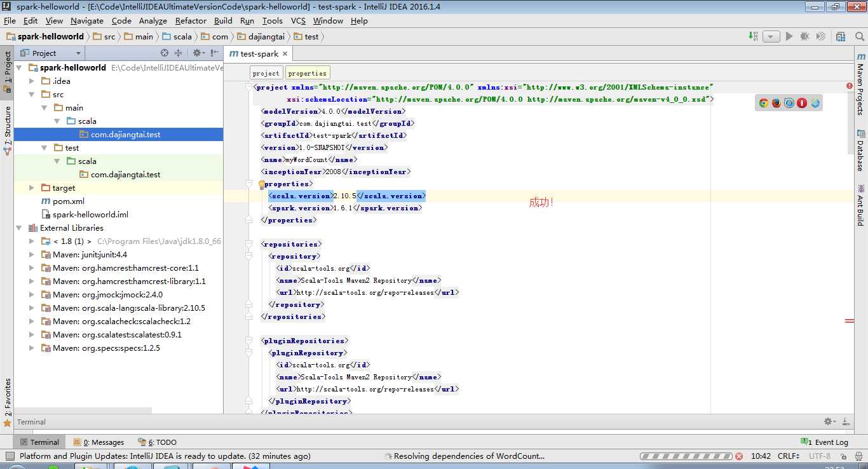Toggle the Structure side tab
Image resolution: width=868 pixels, height=469 pixels.
pyautogui.click(x=7, y=131)
